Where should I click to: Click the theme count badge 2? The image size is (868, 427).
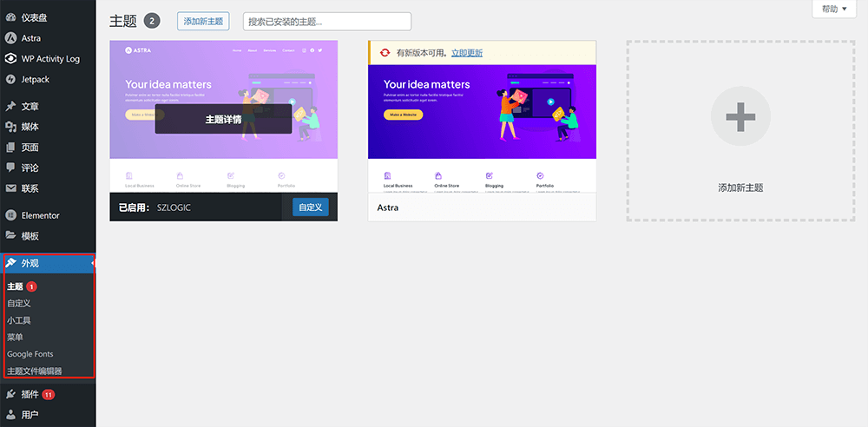[x=152, y=22]
